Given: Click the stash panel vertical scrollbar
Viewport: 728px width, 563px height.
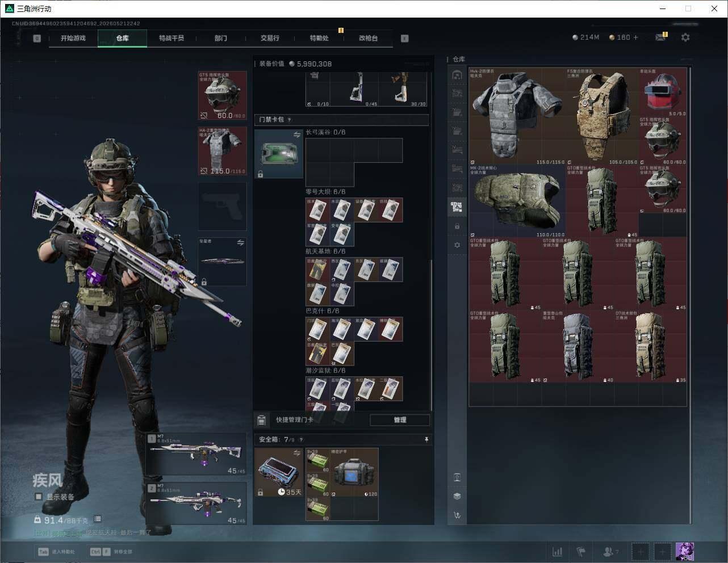Looking at the screenshot, I should coord(691,295).
